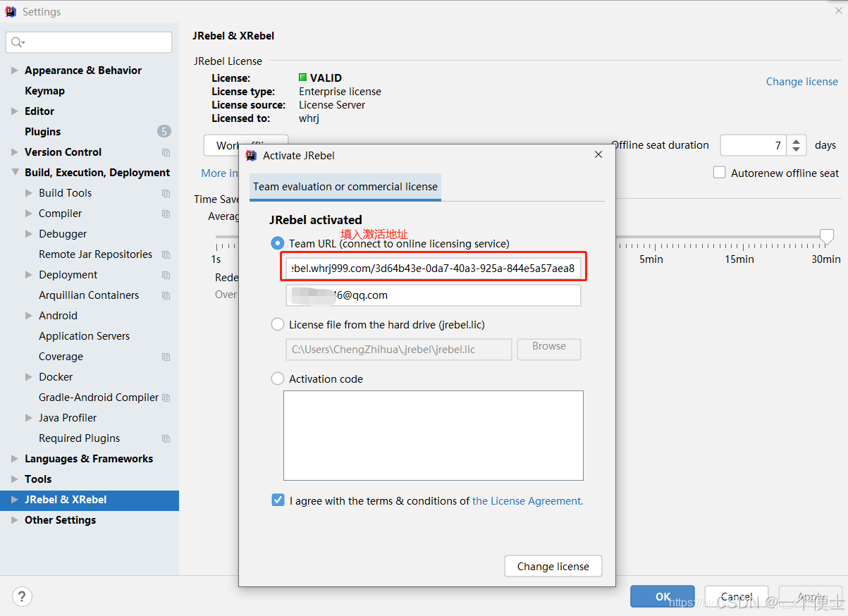This screenshot has height=616, width=848.
Task: Open Keymap settings page
Action: coord(44,91)
